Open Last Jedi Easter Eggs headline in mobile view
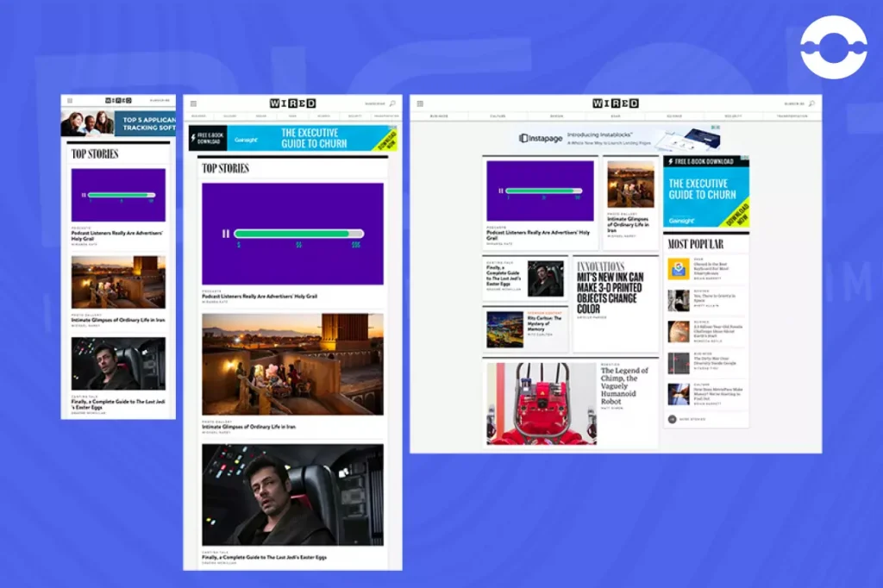 pyautogui.click(x=118, y=404)
